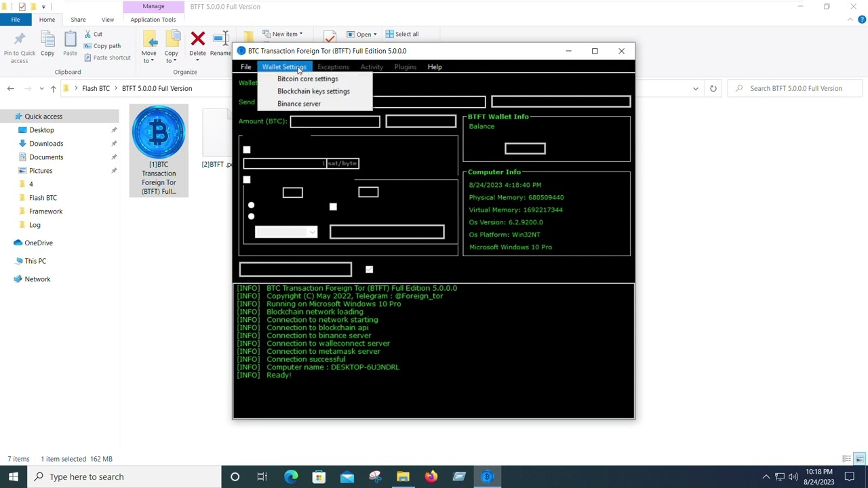Select Binance server menu entry

tap(299, 104)
